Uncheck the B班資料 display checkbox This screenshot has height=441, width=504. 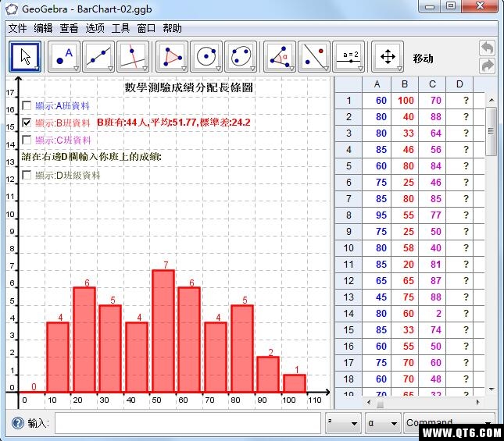(27, 123)
